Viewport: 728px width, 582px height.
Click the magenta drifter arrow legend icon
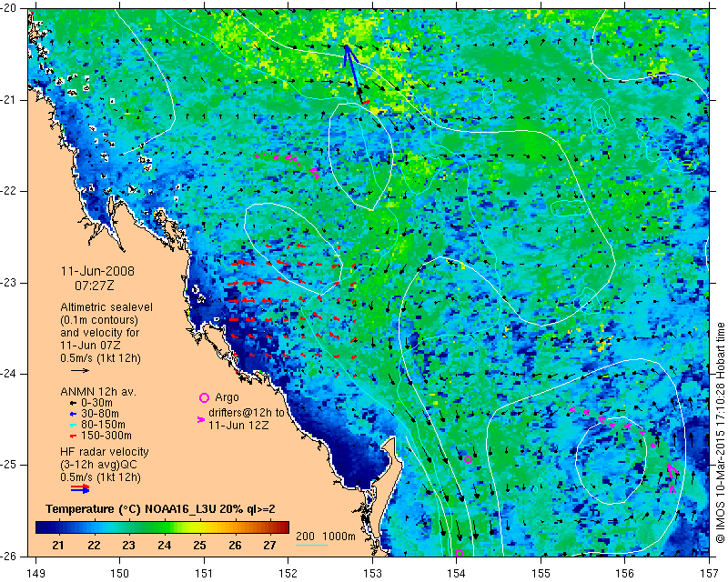pos(200,419)
